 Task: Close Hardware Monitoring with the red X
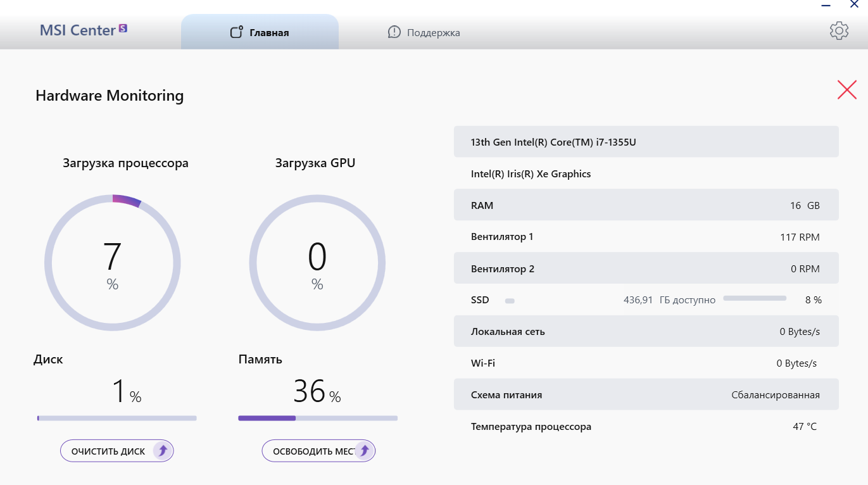[x=847, y=90]
